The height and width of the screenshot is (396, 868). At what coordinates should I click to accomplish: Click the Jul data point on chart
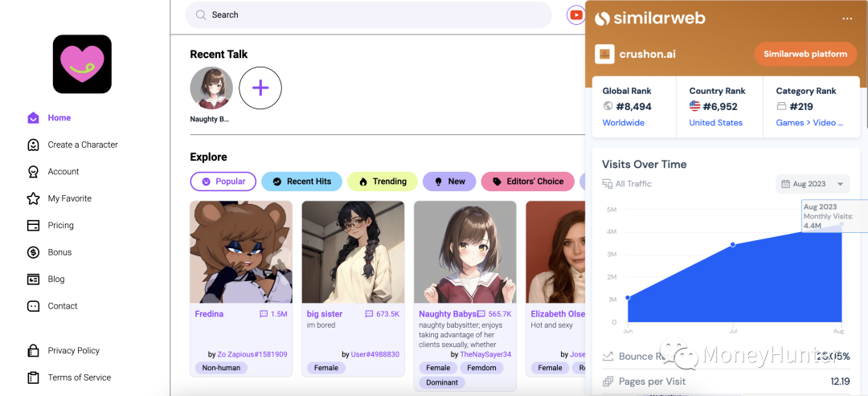coord(733,244)
